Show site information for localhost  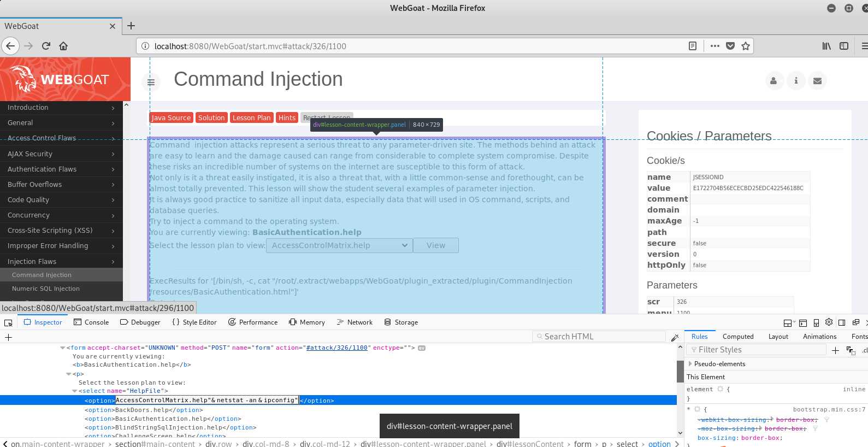click(x=145, y=46)
